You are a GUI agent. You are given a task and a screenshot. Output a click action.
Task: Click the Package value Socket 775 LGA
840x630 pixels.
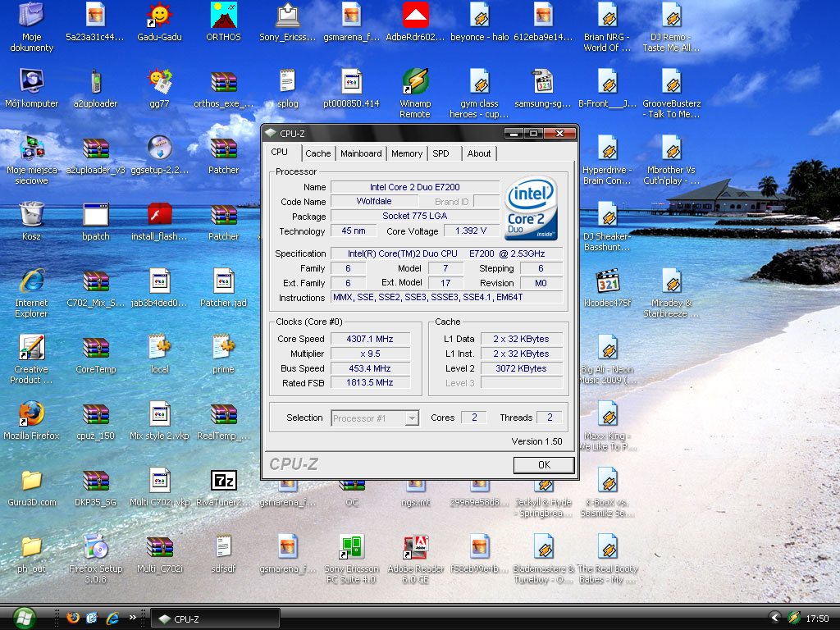pyautogui.click(x=414, y=216)
